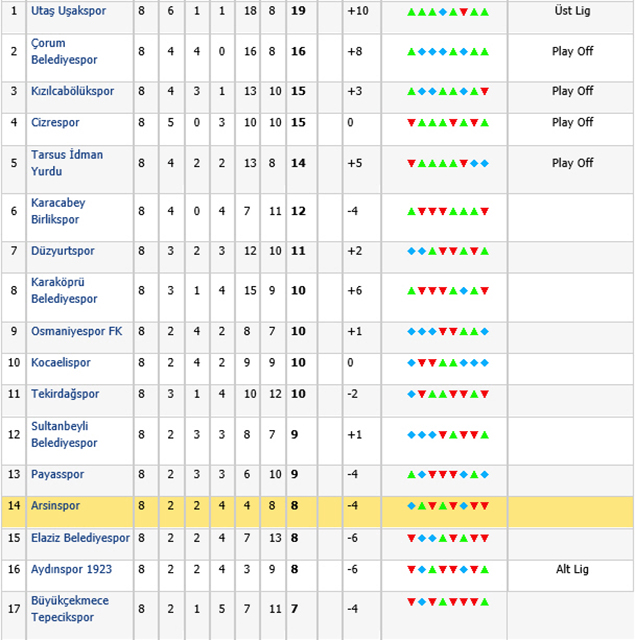
Task: Click the blue diamond in Karaköprü Belediyespor's form
Action: tap(464, 290)
